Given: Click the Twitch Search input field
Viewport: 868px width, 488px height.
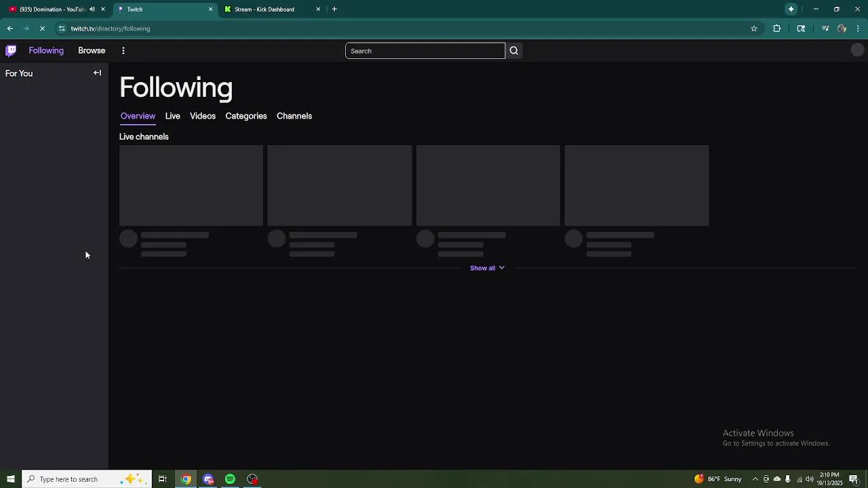Looking at the screenshot, I should tap(425, 51).
